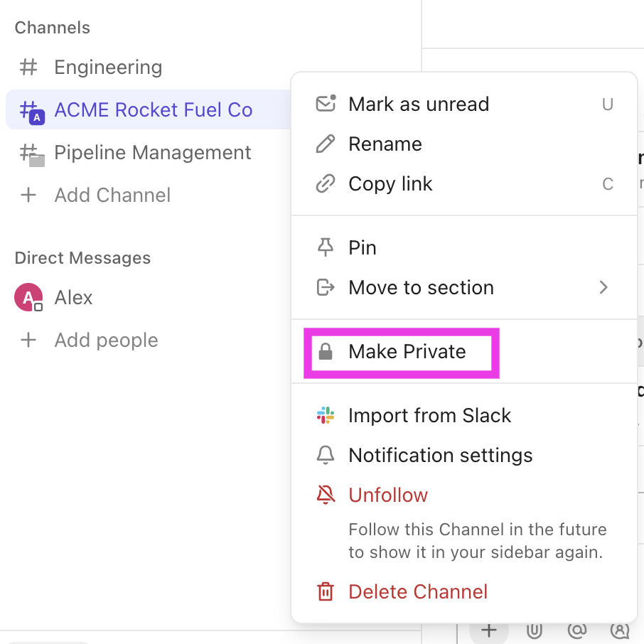Pin the ACME Rocket Fuel Co channel
This screenshot has width=644, height=644.
tap(362, 248)
